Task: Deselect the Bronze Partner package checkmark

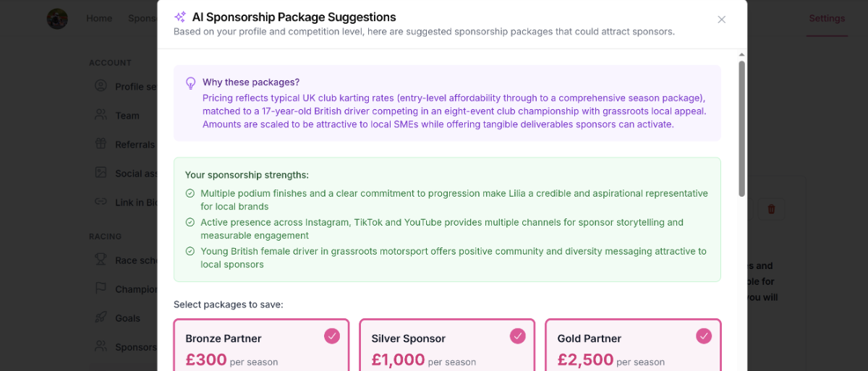Action: 332,336
